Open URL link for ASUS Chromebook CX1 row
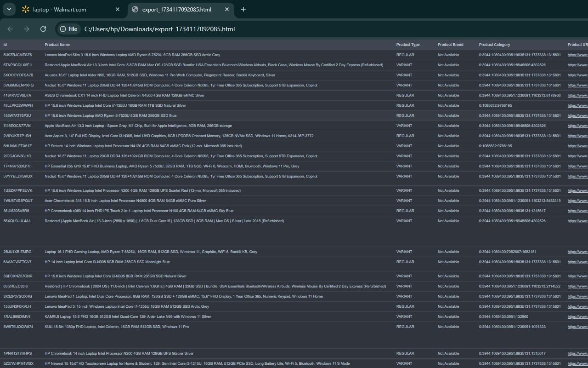Image resolution: width=588 pixels, height=368 pixels. (577, 95)
